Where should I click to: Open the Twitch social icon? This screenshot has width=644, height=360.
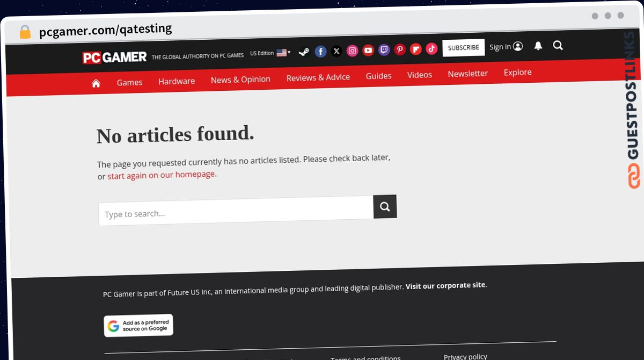(x=384, y=50)
